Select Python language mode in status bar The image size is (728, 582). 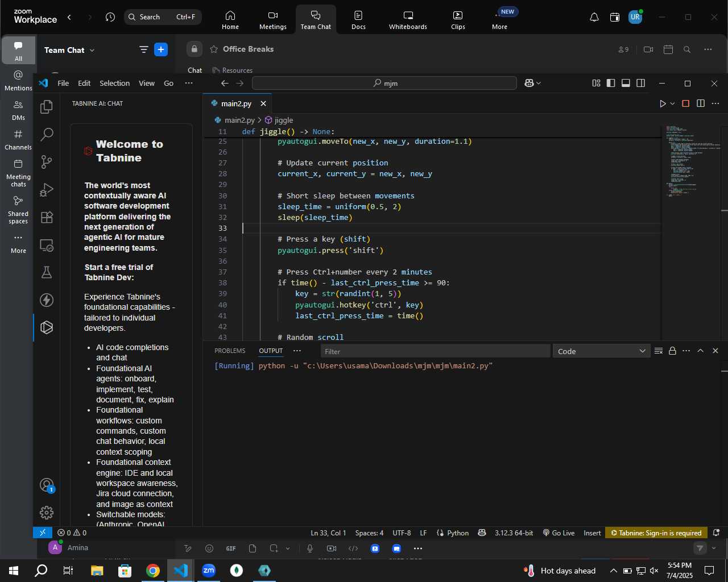pyautogui.click(x=458, y=533)
